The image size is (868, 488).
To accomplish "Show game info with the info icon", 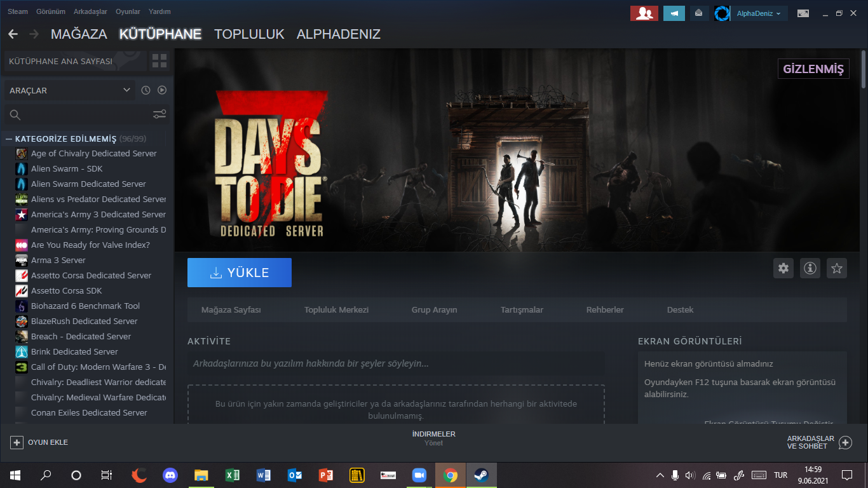I will pos(810,268).
